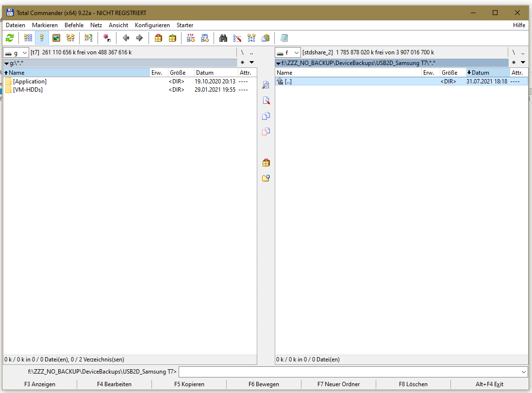Go to root with left panel backslash button

[x=242, y=52]
